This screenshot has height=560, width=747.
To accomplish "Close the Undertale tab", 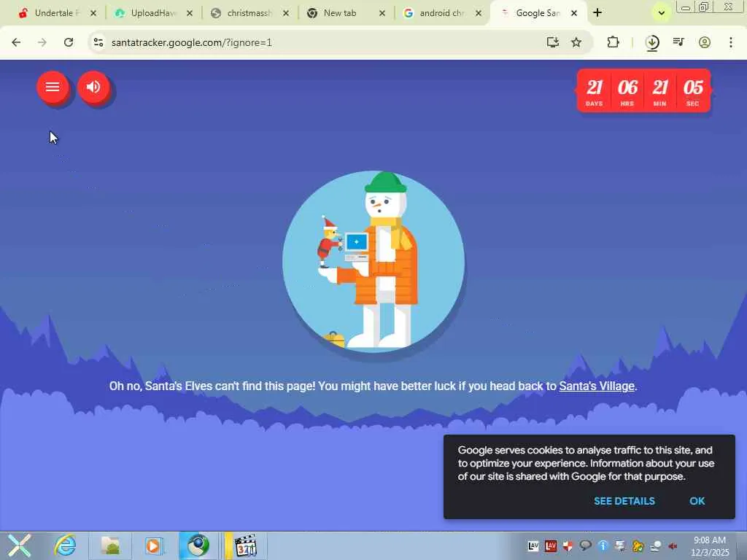I will [93, 13].
